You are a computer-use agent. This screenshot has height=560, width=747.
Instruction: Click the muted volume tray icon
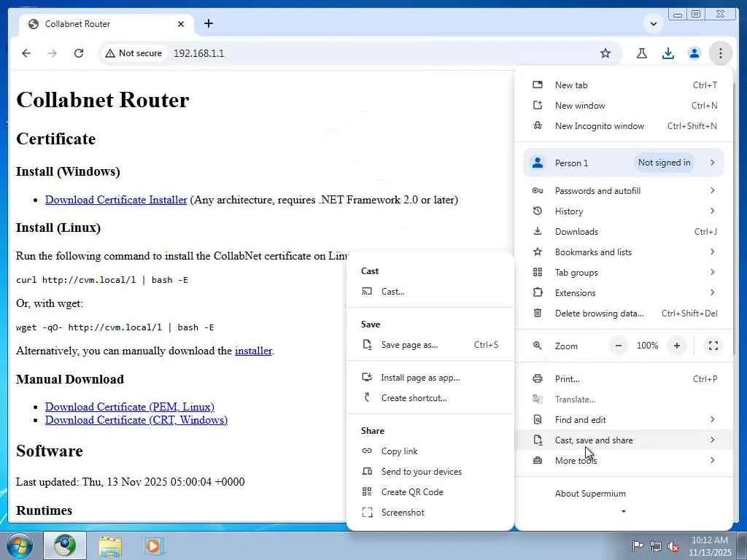[673, 547]
